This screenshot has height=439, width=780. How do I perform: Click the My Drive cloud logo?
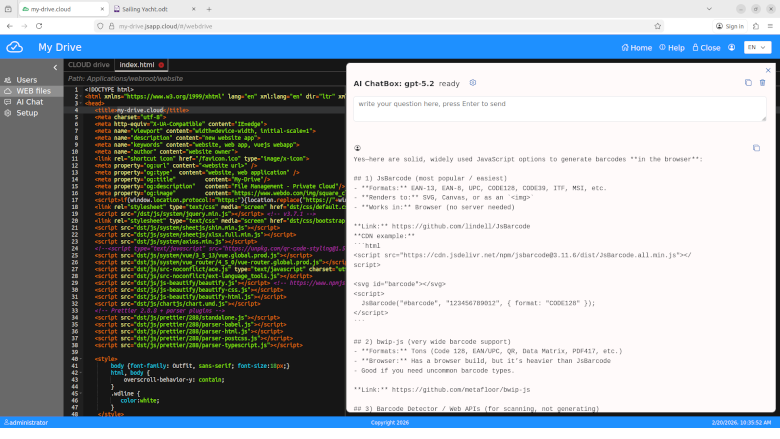[x=14, y=47]
